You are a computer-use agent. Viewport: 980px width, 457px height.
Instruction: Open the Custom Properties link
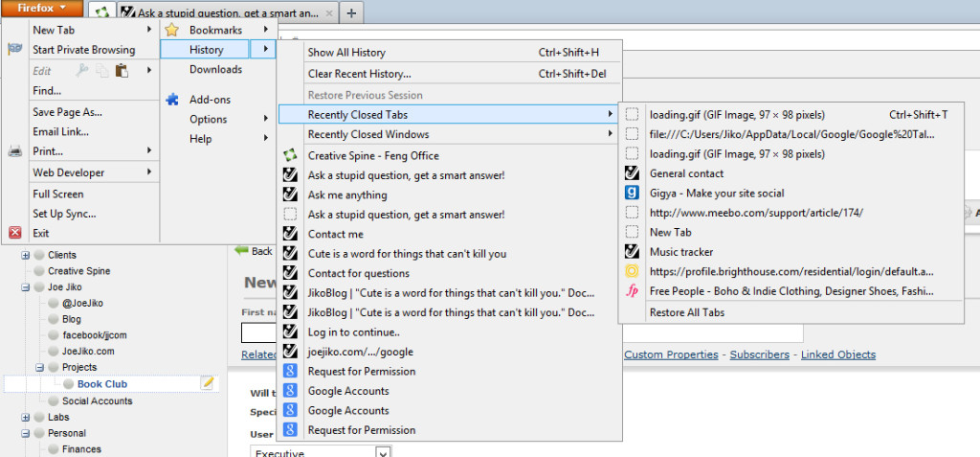pos(671,354)
